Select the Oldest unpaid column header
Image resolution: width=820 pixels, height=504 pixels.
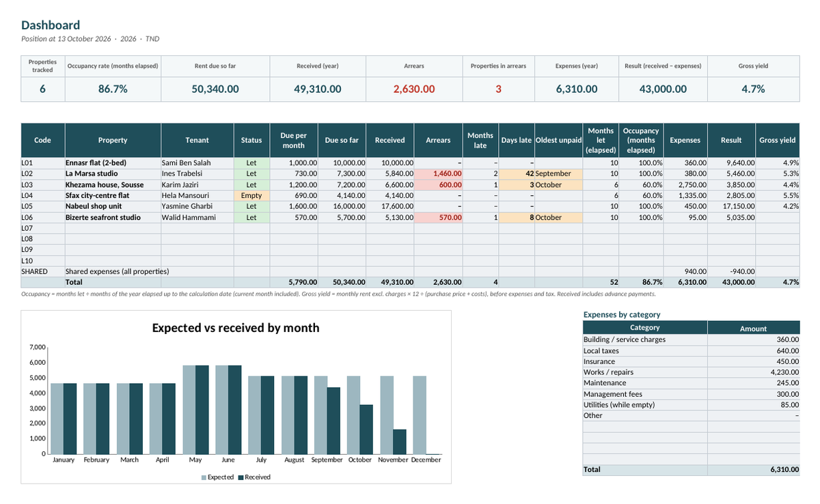[558, 140]
